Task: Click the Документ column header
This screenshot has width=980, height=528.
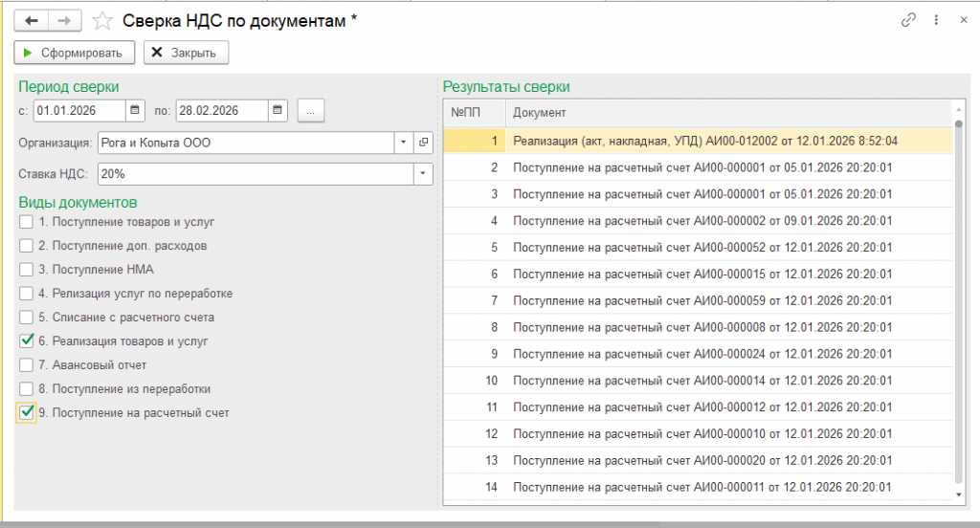Action: 727,113
